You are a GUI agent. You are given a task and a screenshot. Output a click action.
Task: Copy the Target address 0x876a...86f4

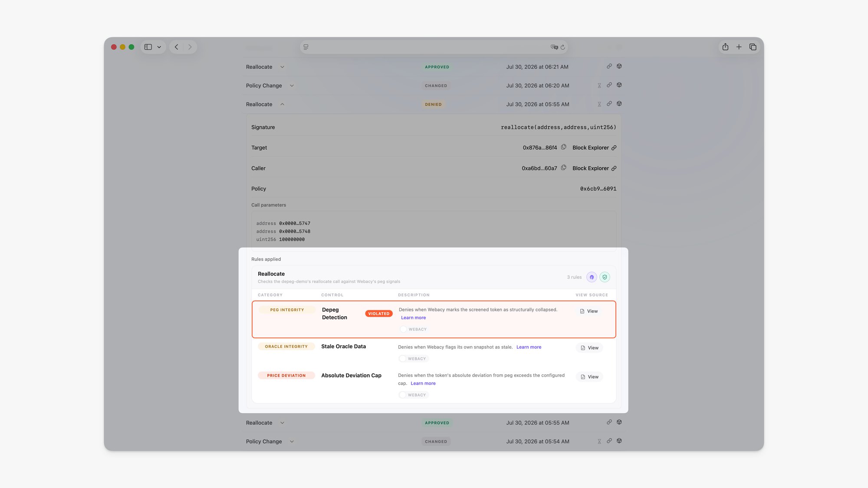click(563, 147)
